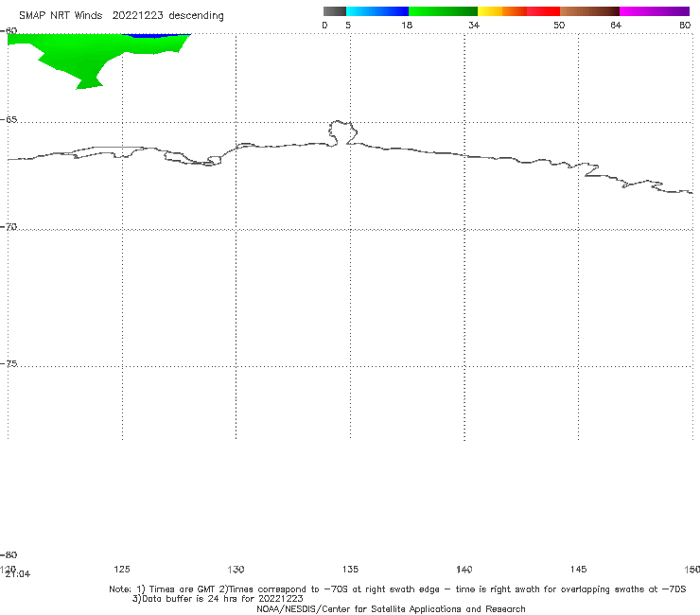Image resolution: width=700 pixels, height=615 pixels.
Task: Click the latitude label '-70'
Action: point(9,227)
